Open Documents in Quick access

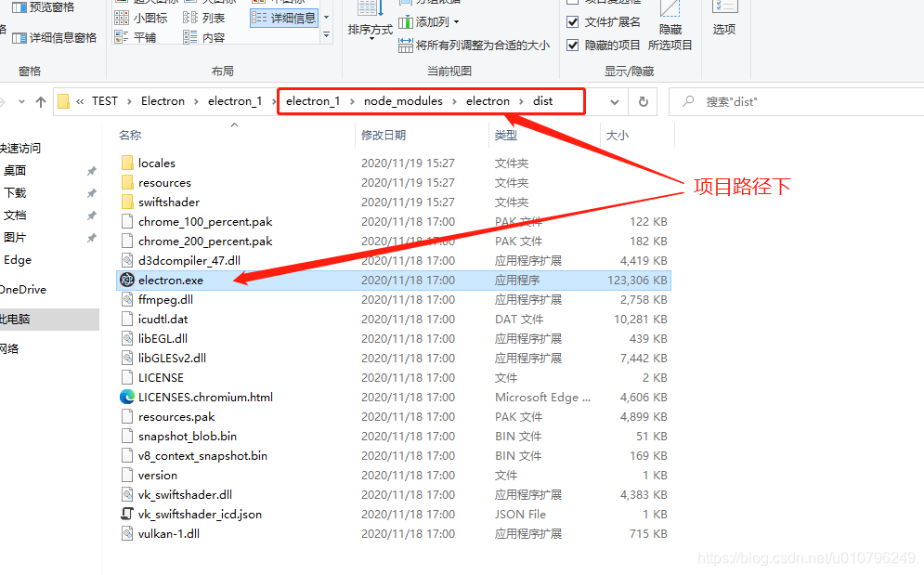click(x=15, y=216)
